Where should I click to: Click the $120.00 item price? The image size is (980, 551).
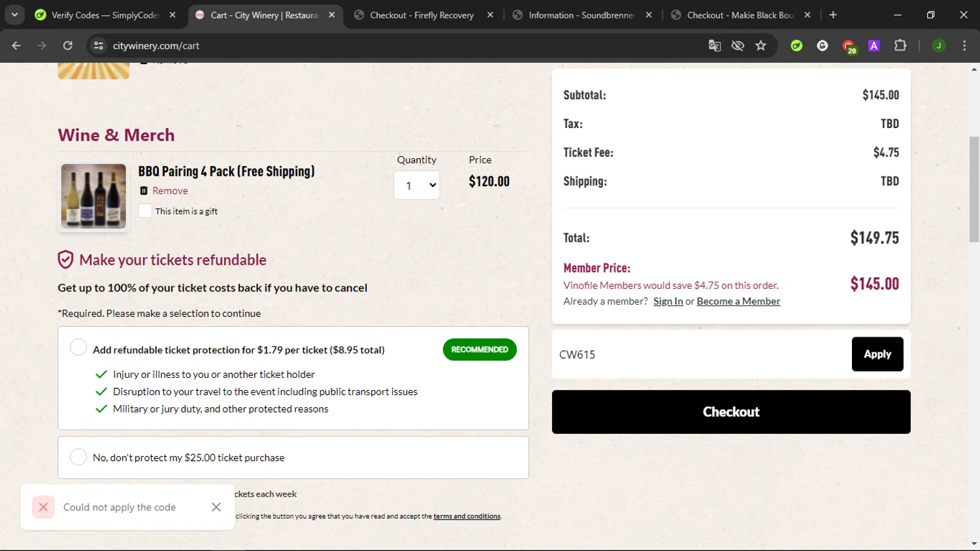tap(489, 182)
